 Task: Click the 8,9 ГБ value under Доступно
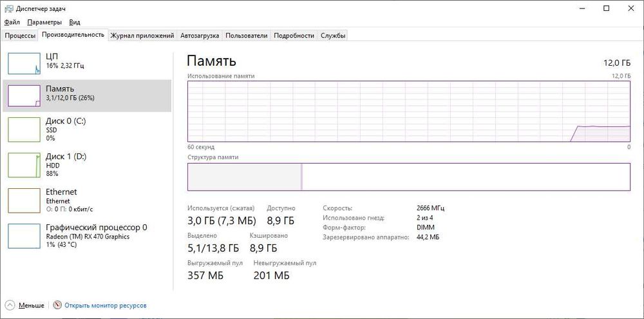click(x=281, y=221)
